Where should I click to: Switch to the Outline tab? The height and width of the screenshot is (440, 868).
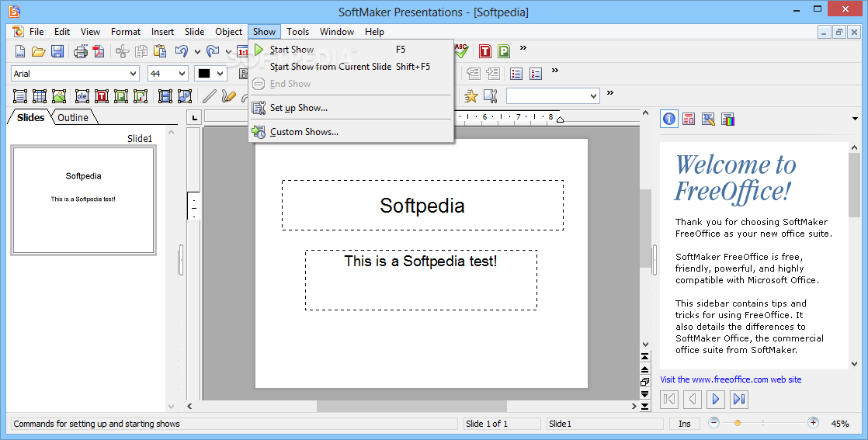tap(73, 117)
